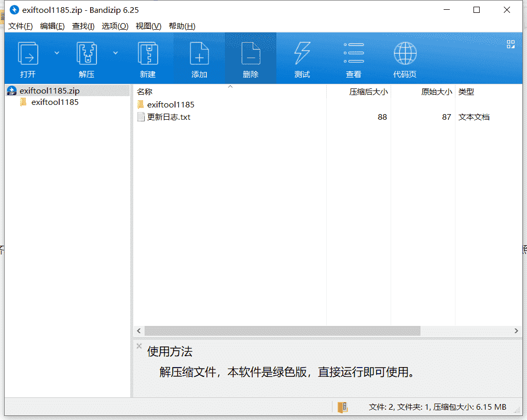This screenshot has width=527, height=420.
Task: Click the archive icon in the status bar
Action: pyautogui.click(x=342, y=407)
